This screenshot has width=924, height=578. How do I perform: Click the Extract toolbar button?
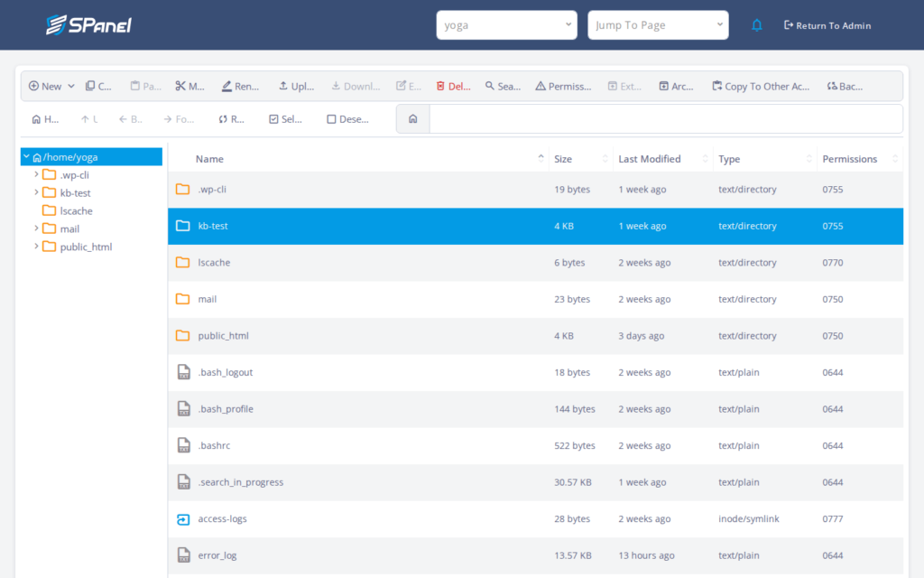point(624,86)
